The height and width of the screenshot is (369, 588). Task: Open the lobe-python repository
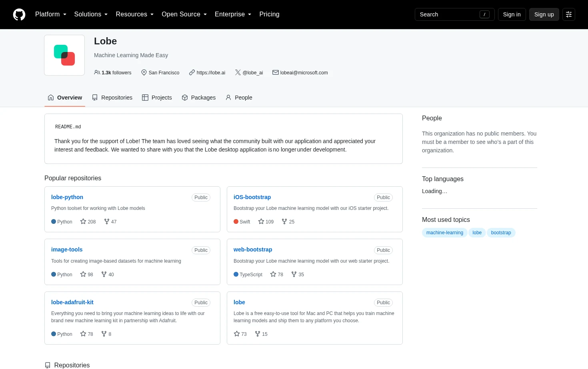coord(67,197)
